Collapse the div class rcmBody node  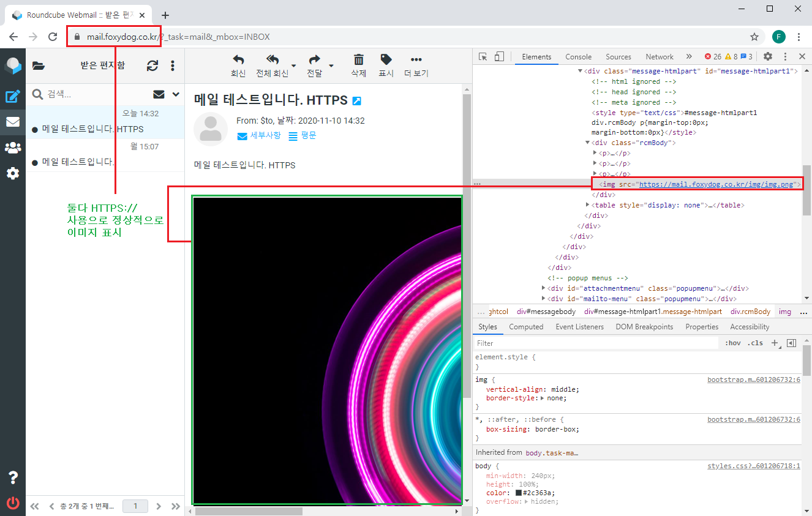588,143
